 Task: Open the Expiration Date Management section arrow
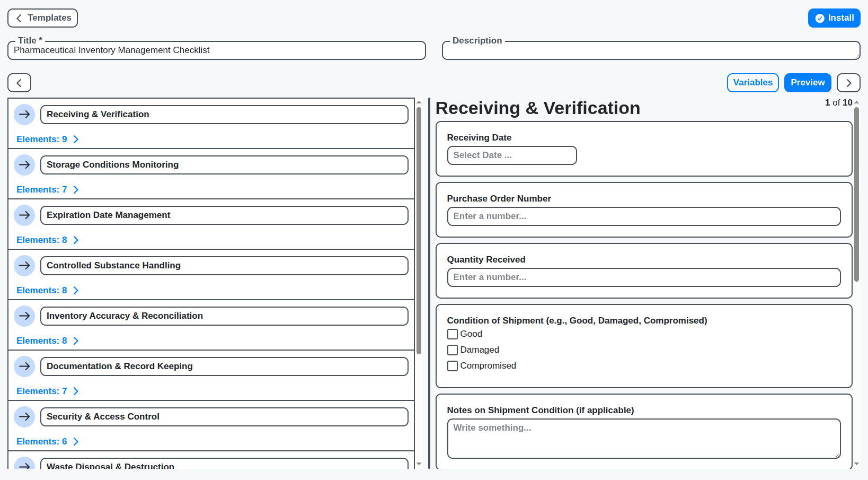24,215
